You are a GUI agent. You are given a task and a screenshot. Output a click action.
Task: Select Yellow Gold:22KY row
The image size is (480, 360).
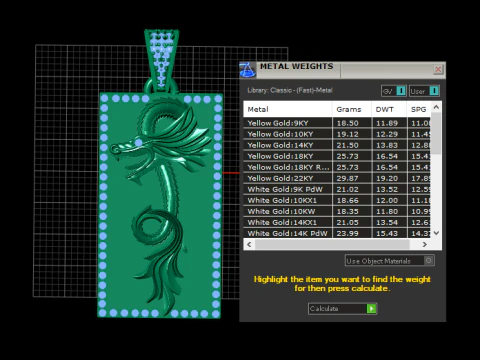(337, 178)
